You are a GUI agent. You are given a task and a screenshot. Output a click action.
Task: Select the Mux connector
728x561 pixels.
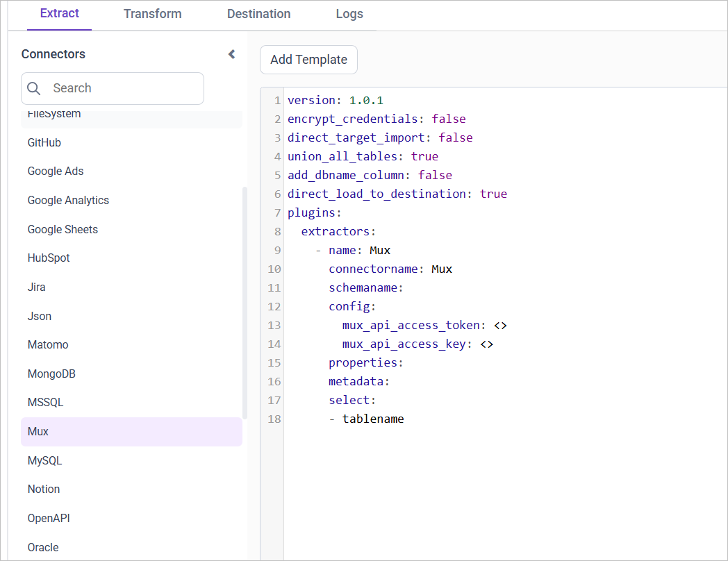[37, 431]
